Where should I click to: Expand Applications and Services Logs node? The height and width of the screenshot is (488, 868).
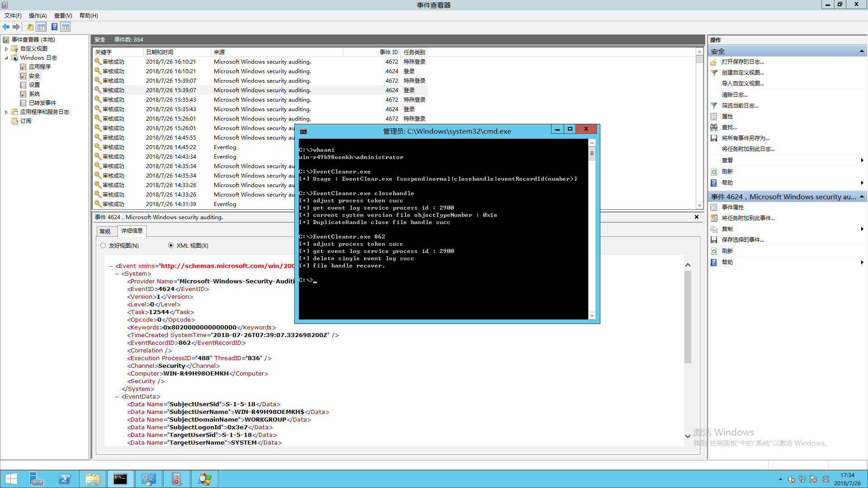(6, 112)
